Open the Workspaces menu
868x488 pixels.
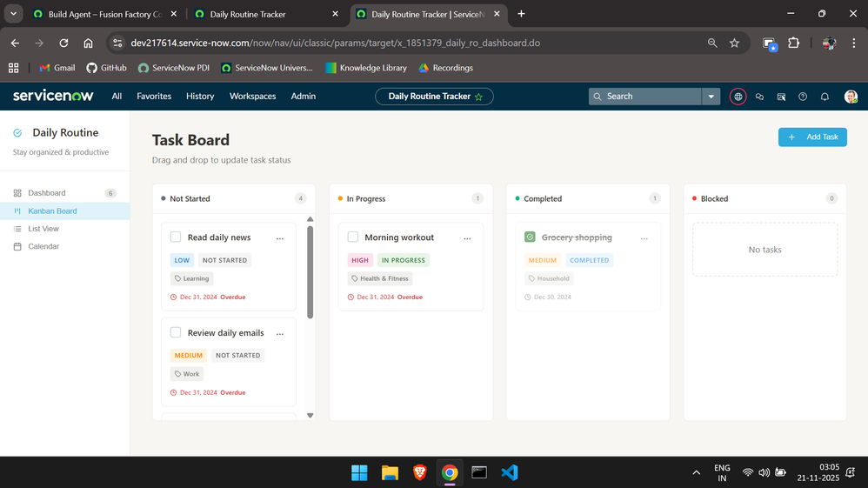[252, 96]
